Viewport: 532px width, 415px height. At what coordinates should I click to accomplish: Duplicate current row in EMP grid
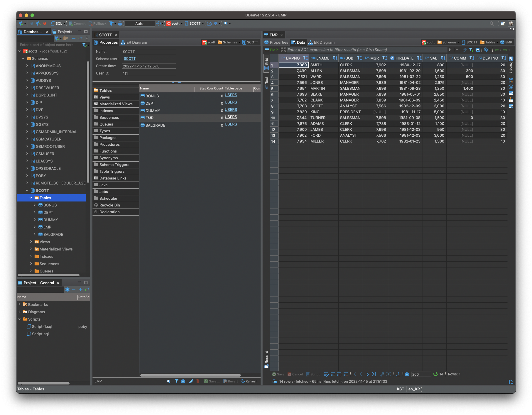pyautogui.click(x=339, y=374)
